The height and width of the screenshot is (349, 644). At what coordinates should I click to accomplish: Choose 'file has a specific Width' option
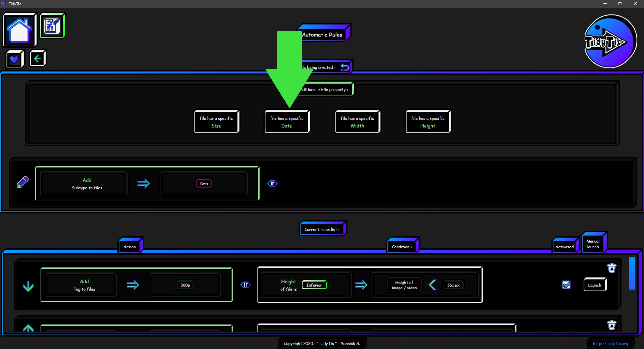pos(357,122)
